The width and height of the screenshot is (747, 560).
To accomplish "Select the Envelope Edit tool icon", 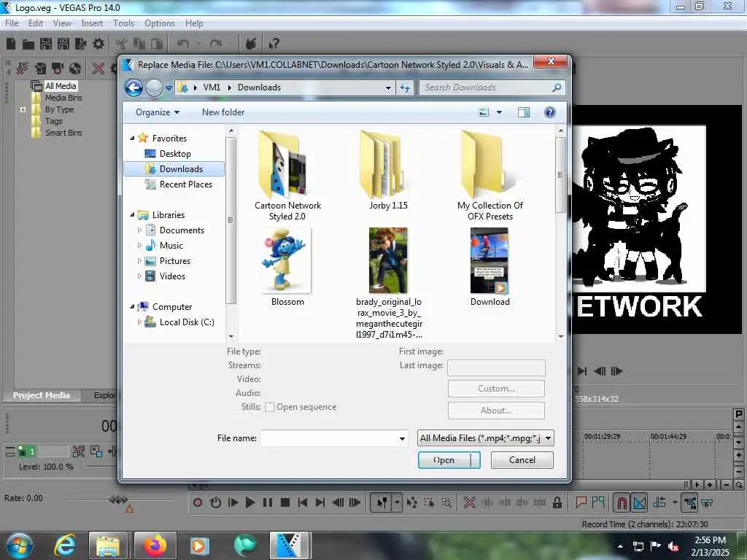I will 412,502.
